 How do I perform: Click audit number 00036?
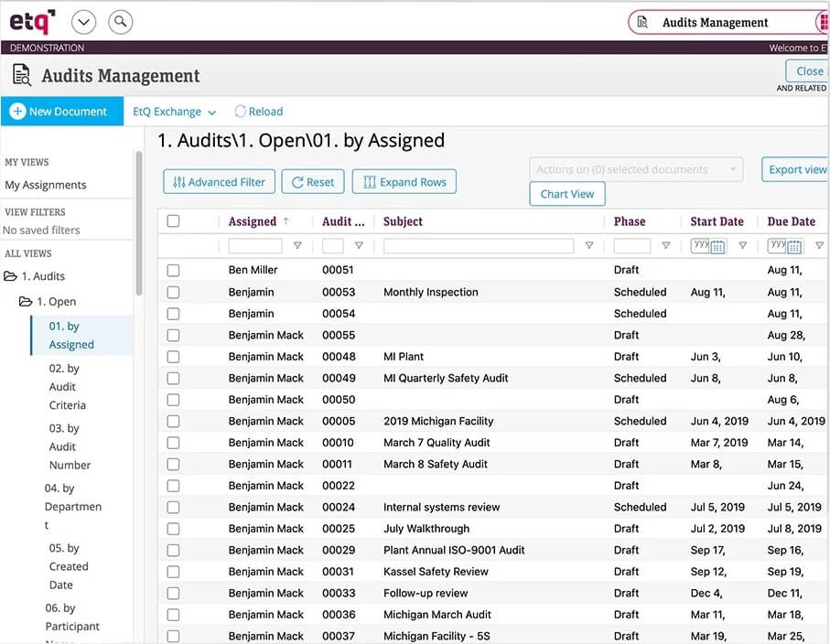click(339, 615)
